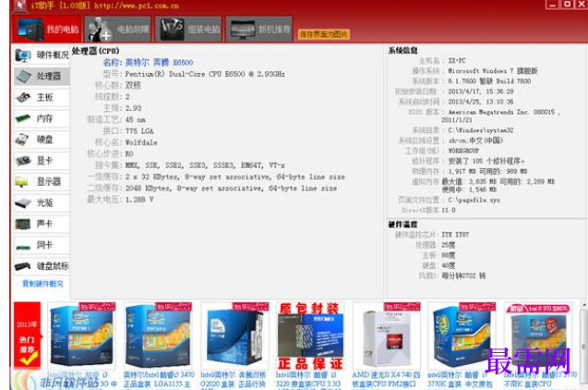Click the model text Pentium(R) Dual-Core CPU E6500
The image size is (588, 390).
click(205, 74)
